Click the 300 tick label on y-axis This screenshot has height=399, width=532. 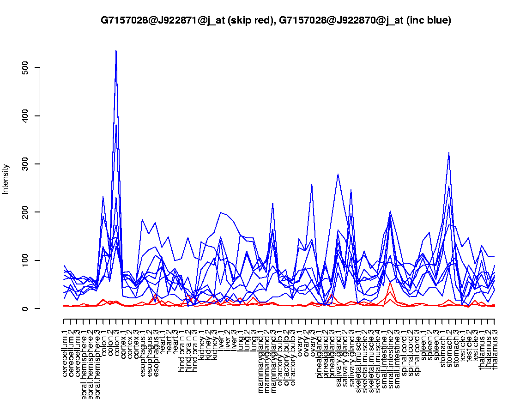tap(31, 164)
